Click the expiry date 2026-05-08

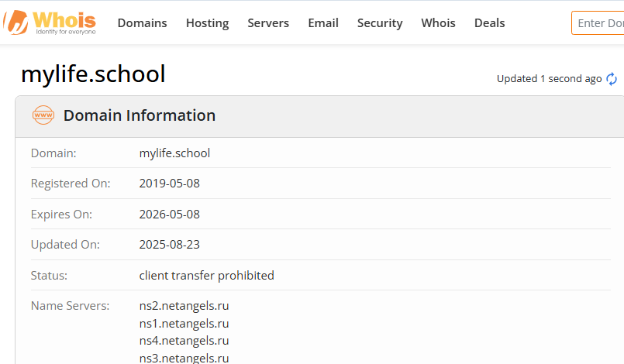(169, 215)
